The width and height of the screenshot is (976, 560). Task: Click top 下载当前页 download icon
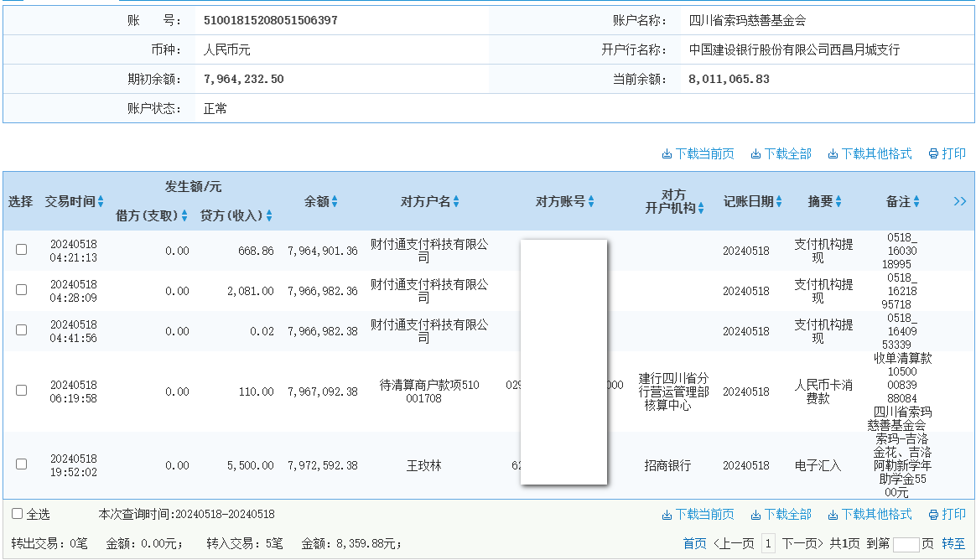(x=667, y=153)
